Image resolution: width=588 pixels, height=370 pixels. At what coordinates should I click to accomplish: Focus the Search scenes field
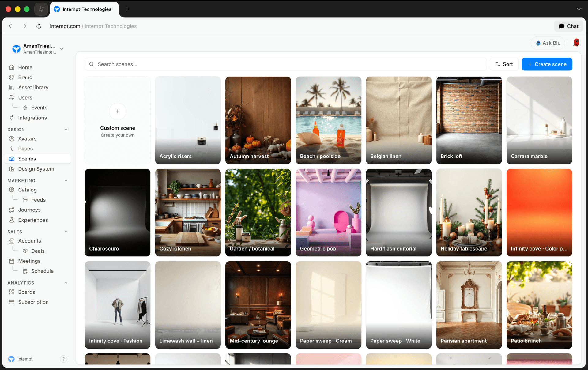(x=285, y=64)
